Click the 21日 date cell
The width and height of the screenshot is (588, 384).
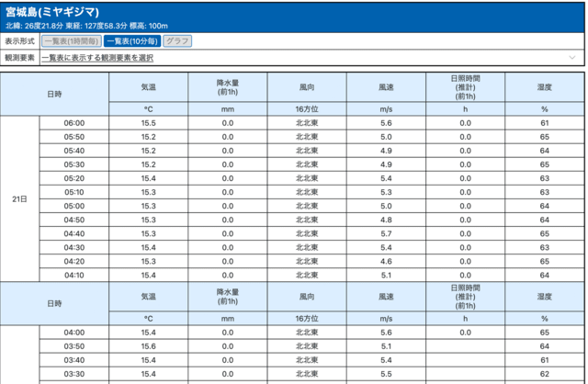(19, 199)
